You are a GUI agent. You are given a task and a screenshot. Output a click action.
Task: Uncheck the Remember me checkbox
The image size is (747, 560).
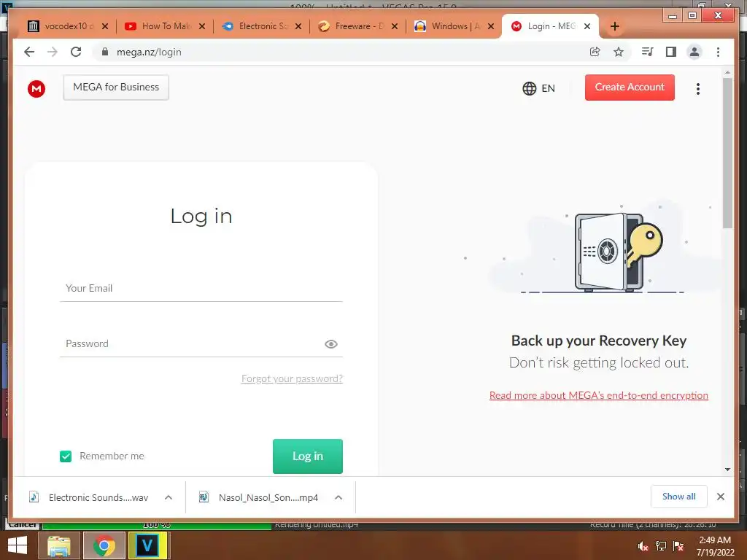[x=66, y=456]
